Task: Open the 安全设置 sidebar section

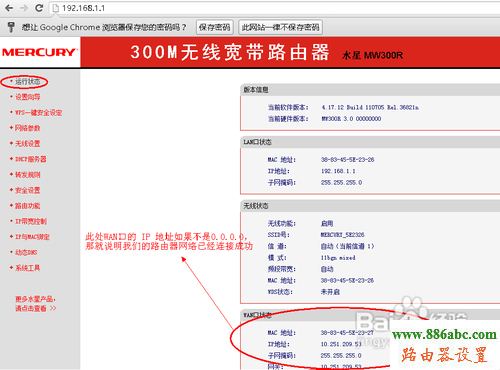Action: point(28,190)
